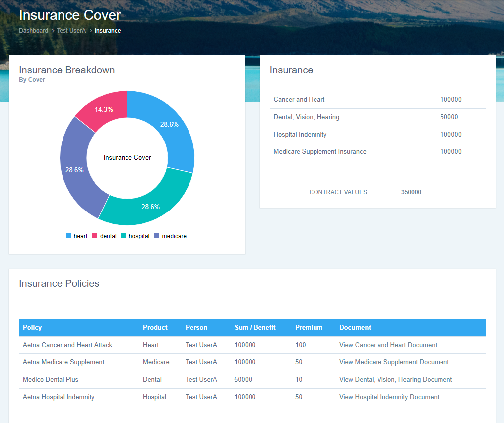Viewport: 504px width, 423px height.
Task: Open View Hospital Indemnity Document link
Action: point(389,397)
